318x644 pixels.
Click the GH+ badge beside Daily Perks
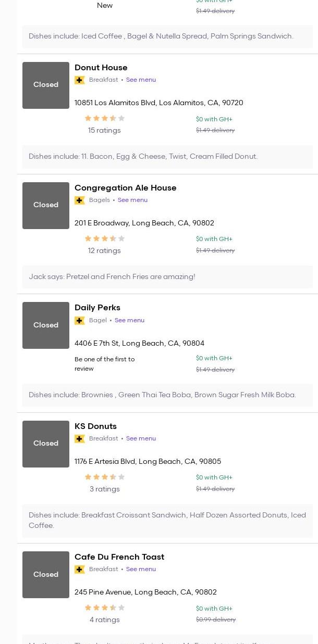80,321
